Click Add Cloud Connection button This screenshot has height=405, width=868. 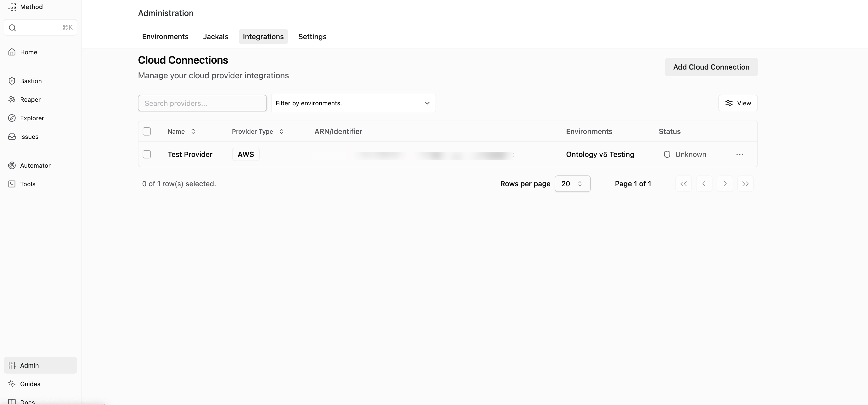pos(711,67)
